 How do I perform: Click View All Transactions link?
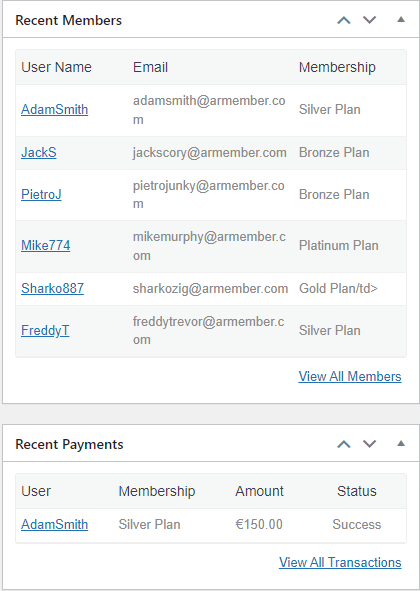point(340,562)
